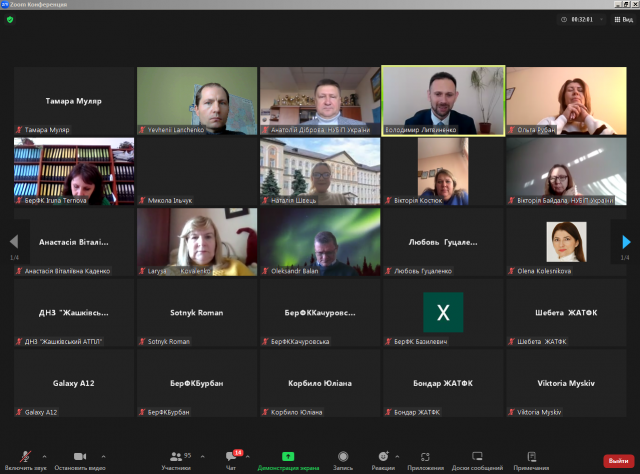Click muted mic icon beside Ольга Губан
The image size is (640, 474).
pyautogui.click(x=511, y=130)
